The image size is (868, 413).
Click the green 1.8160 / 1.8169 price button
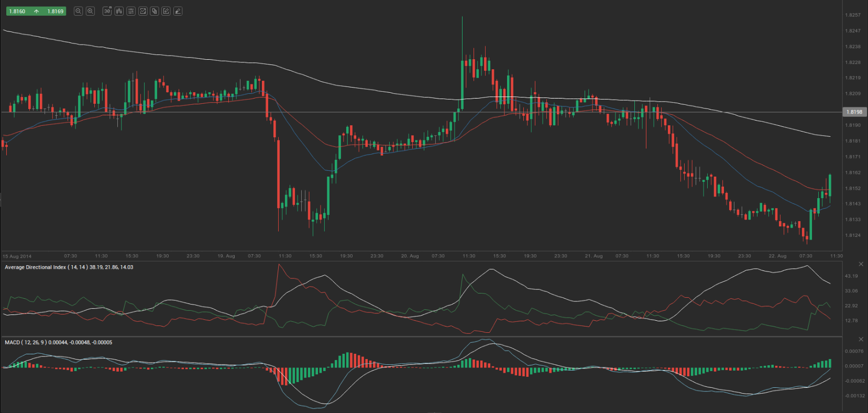[x=36, y=11]
